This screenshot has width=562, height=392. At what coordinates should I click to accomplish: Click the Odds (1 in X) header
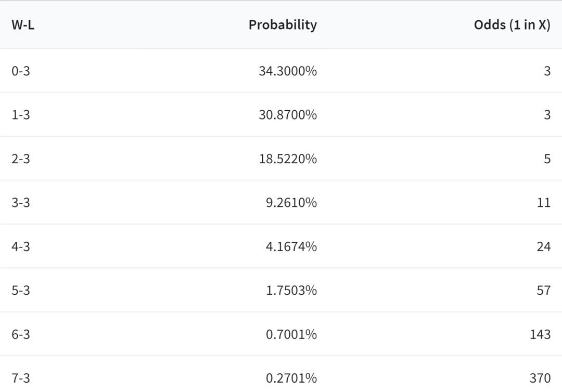(512, 25)
